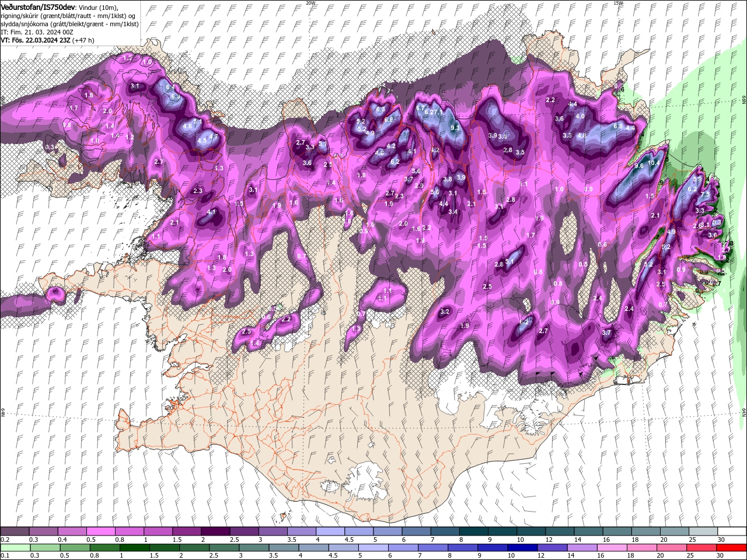Select the IT: Fim. 21. 03. 2024 00Z text
The image size is (747, 560).
pos(37,32)
